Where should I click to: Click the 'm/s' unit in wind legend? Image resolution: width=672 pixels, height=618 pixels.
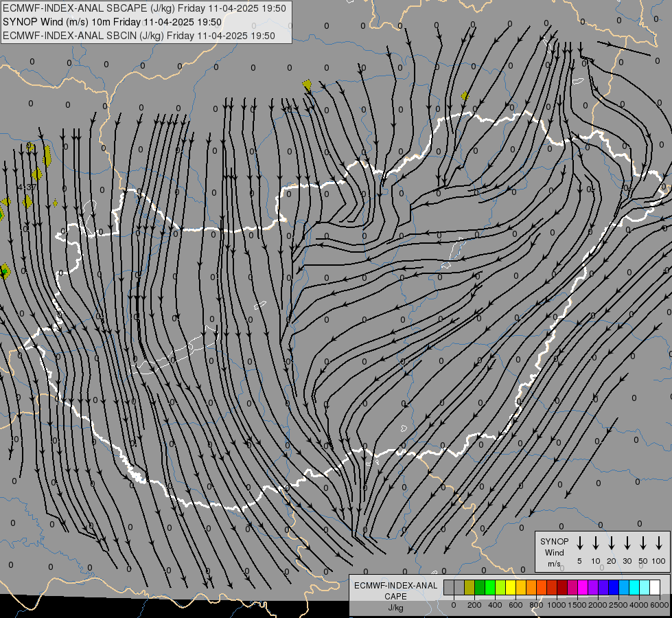[x=554, y=564]
